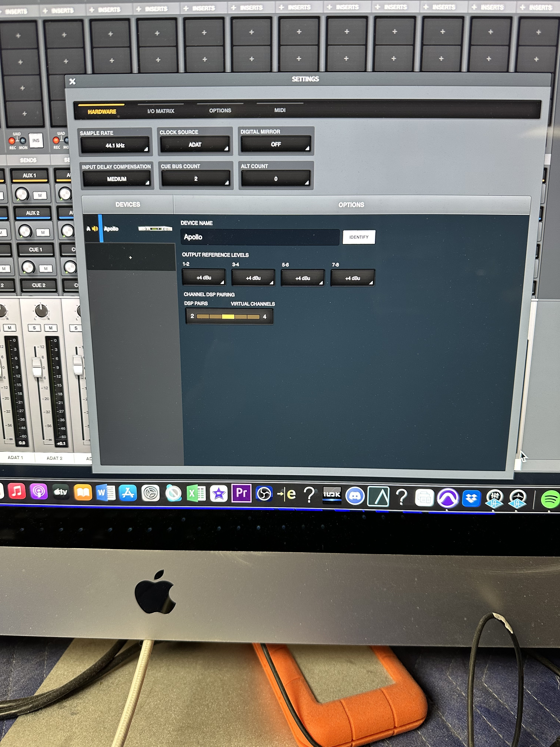Image resolution: width=560 pixels, height=747 pixels.
Task: Solo the ADAT 2 channel
Action: [x=34, y=328]
